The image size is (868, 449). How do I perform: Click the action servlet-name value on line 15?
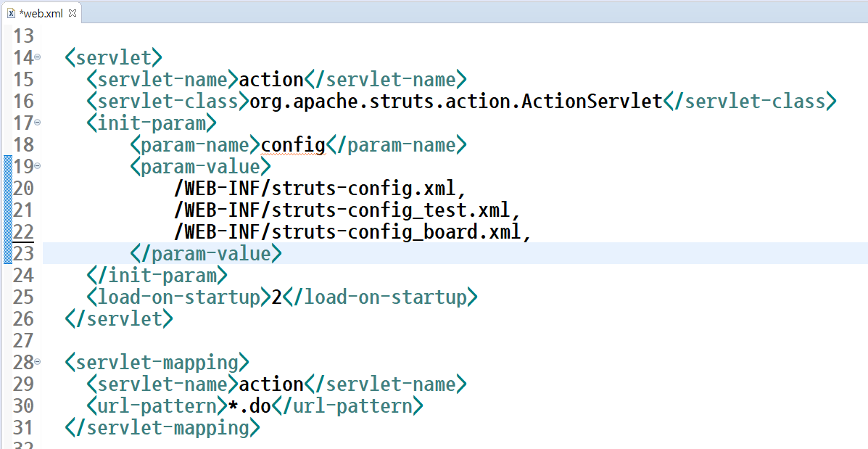pos(270,78)
